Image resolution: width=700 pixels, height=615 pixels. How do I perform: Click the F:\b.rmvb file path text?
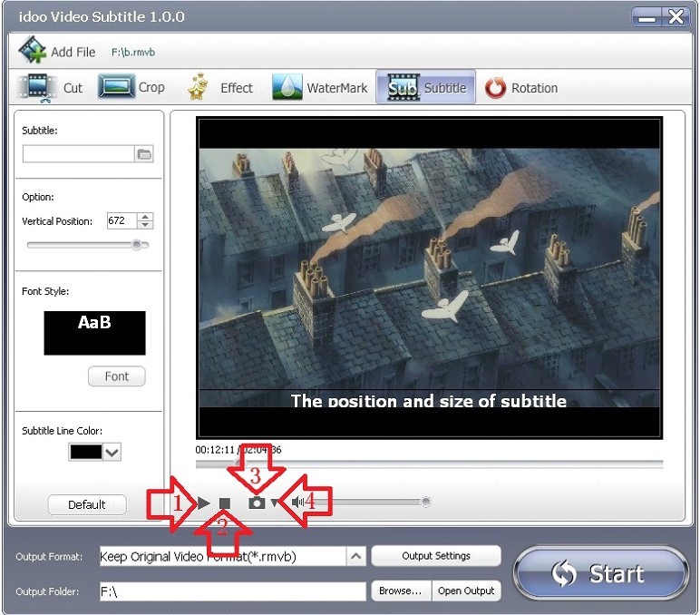(x=133, y=53)
